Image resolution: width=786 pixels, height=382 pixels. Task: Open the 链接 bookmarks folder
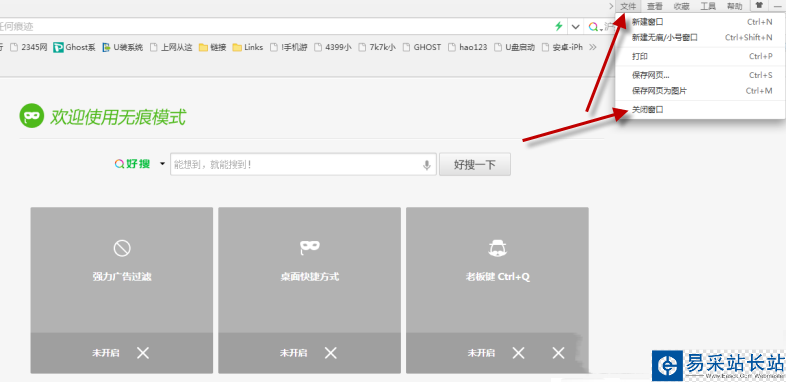click(x=213, y=48)
